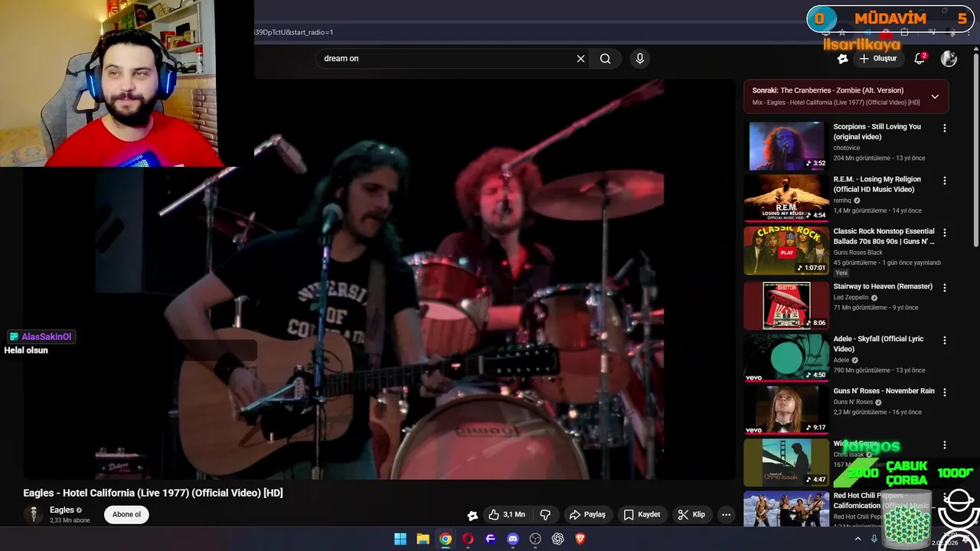Click the Hotel California video player
Screen dimensions: 980x551
pyautogui.click(x=380, y=279)
